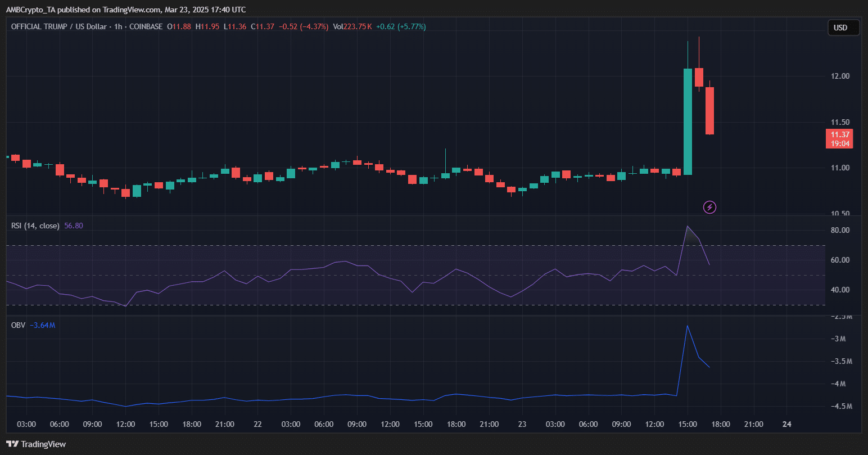Click the −0.52 (−4.37%) change value
Image resolution: width=868 pixels, height=455 pixels.
[x=304, y=26]
